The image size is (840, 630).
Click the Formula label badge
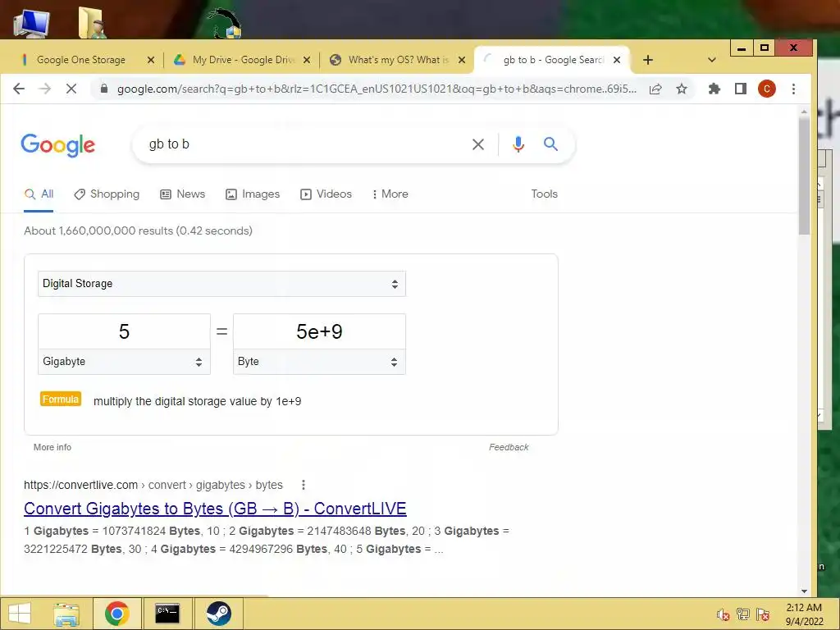(61, 399)
